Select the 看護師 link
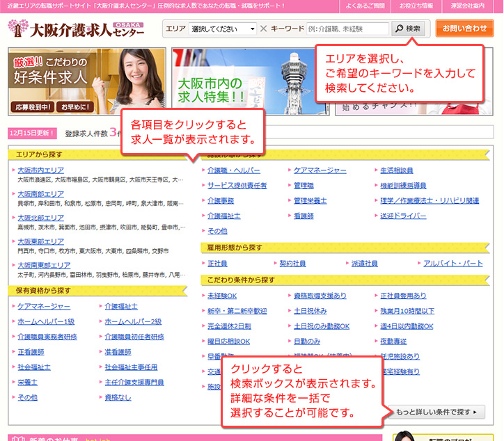 pos(304,216)
